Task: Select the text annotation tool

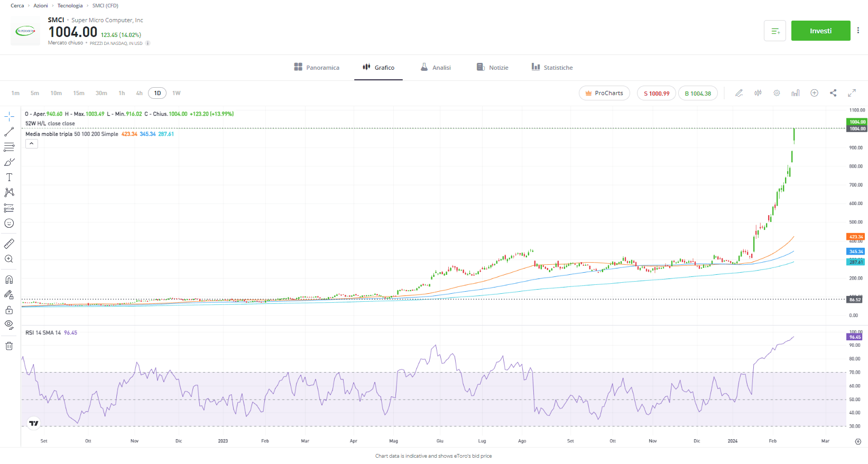Action: pos(9,178)
